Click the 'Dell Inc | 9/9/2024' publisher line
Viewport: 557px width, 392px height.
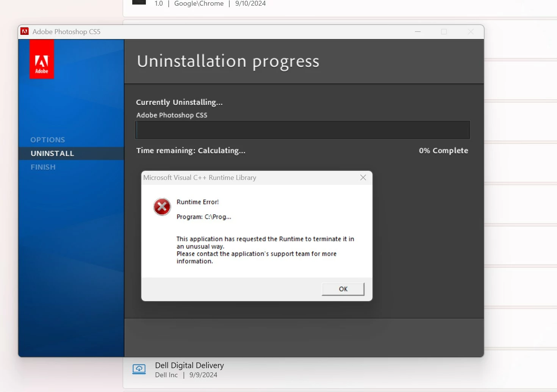186,375
